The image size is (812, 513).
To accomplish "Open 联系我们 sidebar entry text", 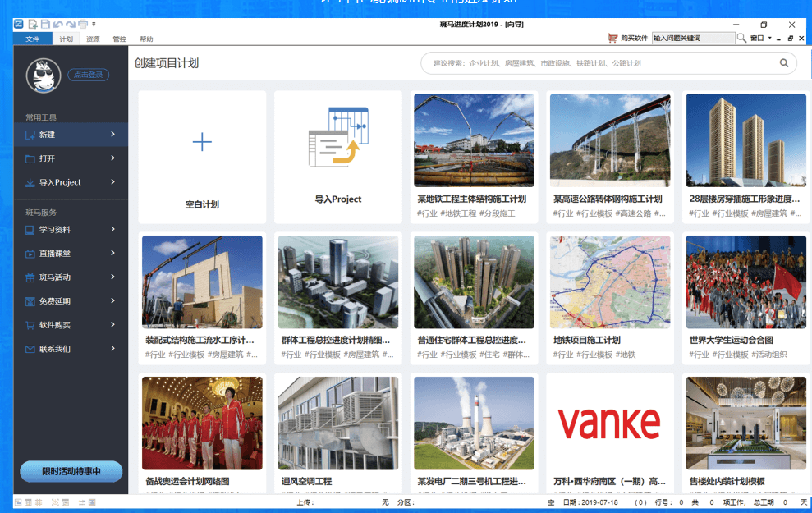I will coord(55,349).
